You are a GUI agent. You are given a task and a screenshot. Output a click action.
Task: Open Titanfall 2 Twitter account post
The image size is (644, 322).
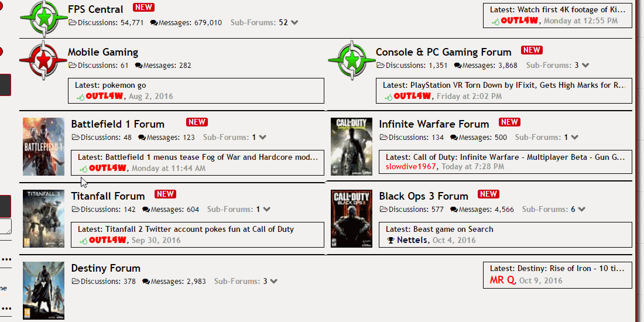(200, 229)
